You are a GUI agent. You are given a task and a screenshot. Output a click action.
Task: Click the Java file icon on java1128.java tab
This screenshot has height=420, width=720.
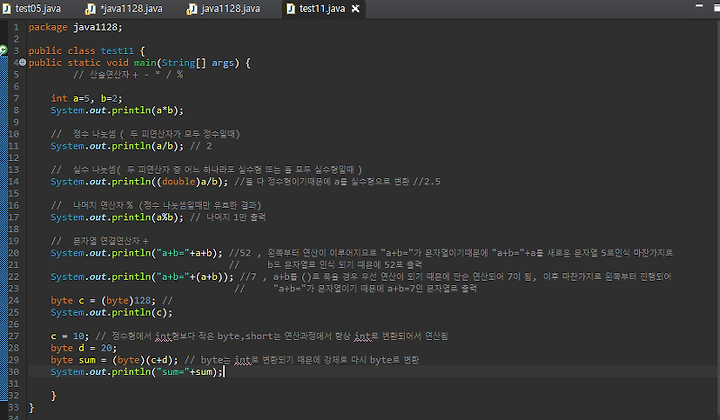pyautogui.click(x=191, y=9)
